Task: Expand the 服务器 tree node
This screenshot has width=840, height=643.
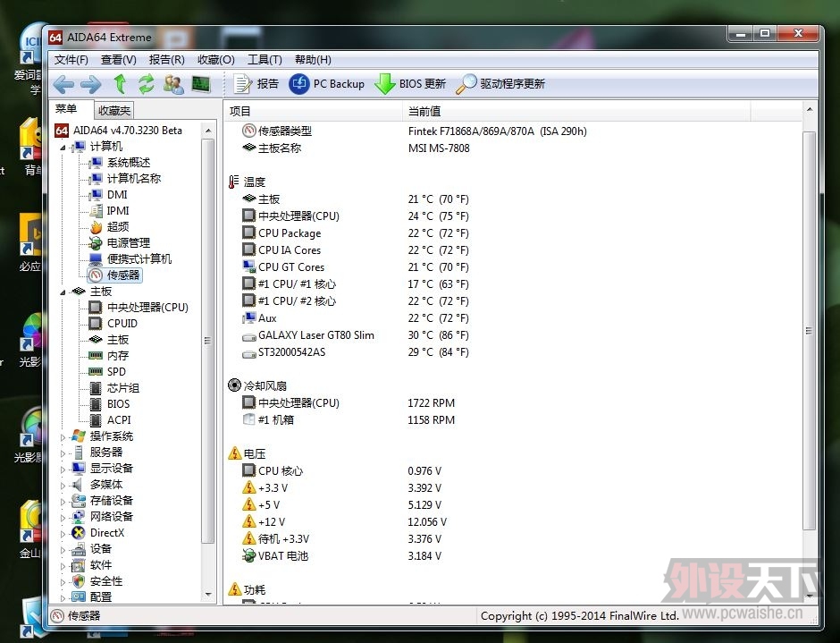Action: [x=63, y=453]
